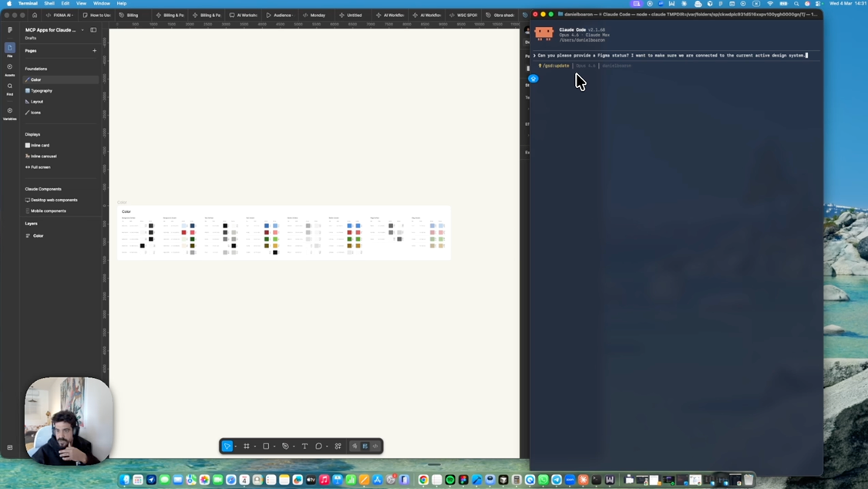Select the Full screen page
Screen dimensions: 868x489
click(61, 167)
